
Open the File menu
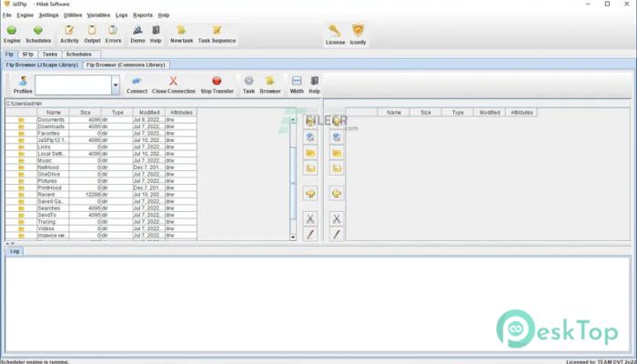coord(7,15)
